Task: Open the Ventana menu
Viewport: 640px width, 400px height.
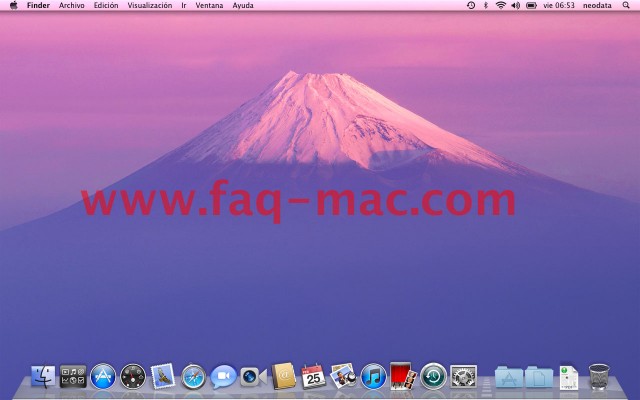Action: tap(209, 5)
